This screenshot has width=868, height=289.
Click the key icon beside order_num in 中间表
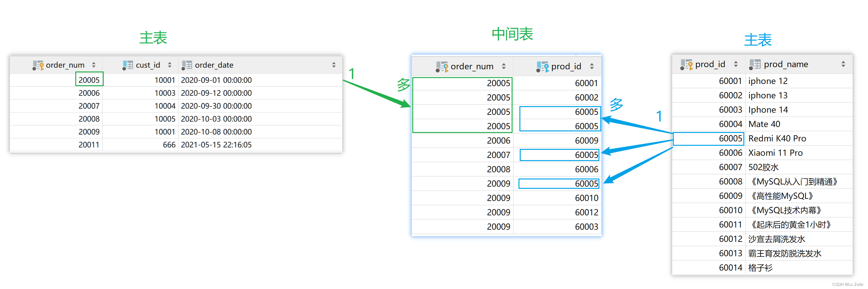point(442,67)
